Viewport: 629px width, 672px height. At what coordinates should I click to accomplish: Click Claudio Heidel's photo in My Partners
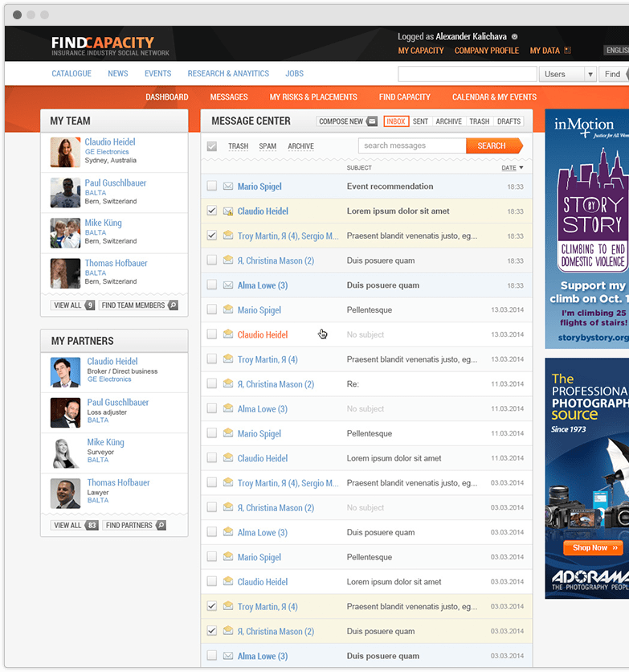65,371
